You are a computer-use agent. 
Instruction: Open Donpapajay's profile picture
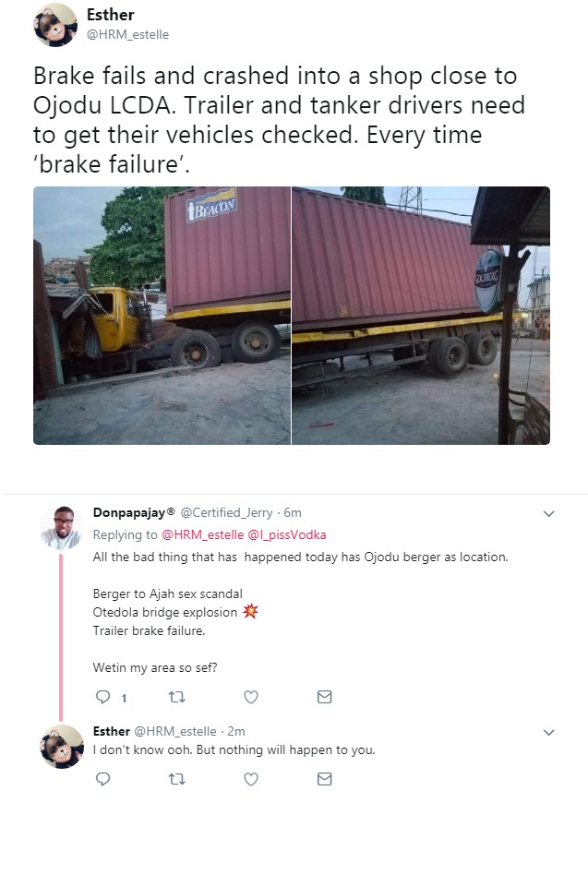pyautogui.click(x=61, y=527)
